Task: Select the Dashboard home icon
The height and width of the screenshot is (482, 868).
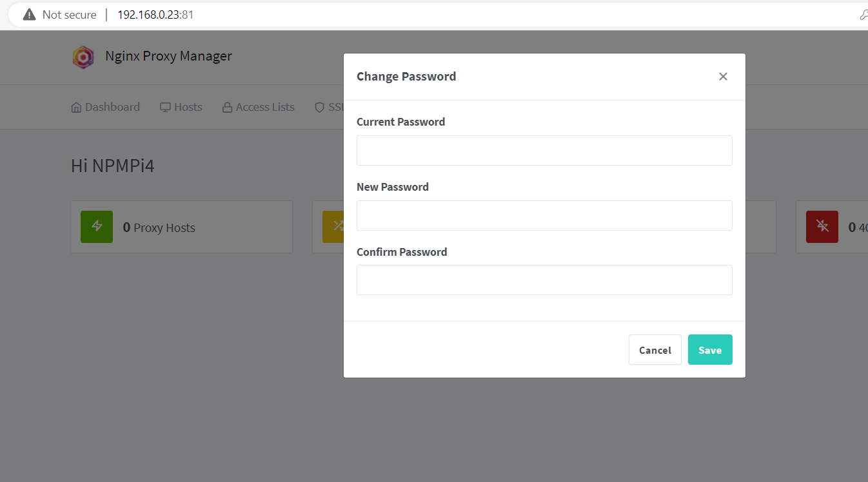Action: (x=76, y=106)
